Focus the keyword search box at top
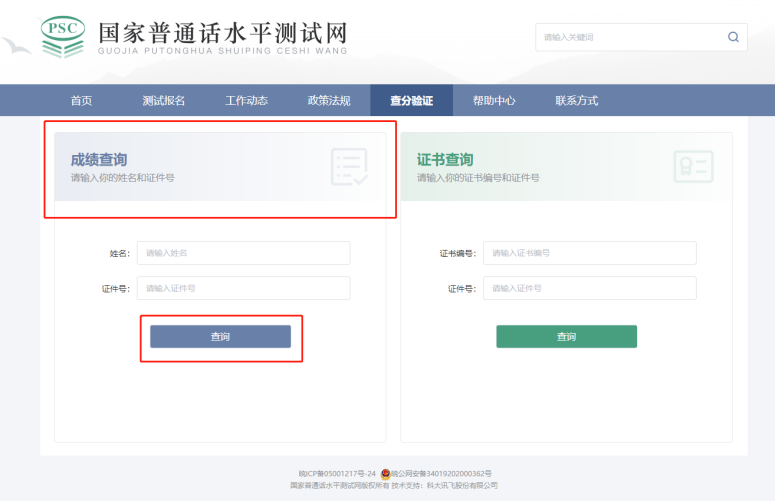The width and height of the screenshot is (775, 502). click(628, 37)
